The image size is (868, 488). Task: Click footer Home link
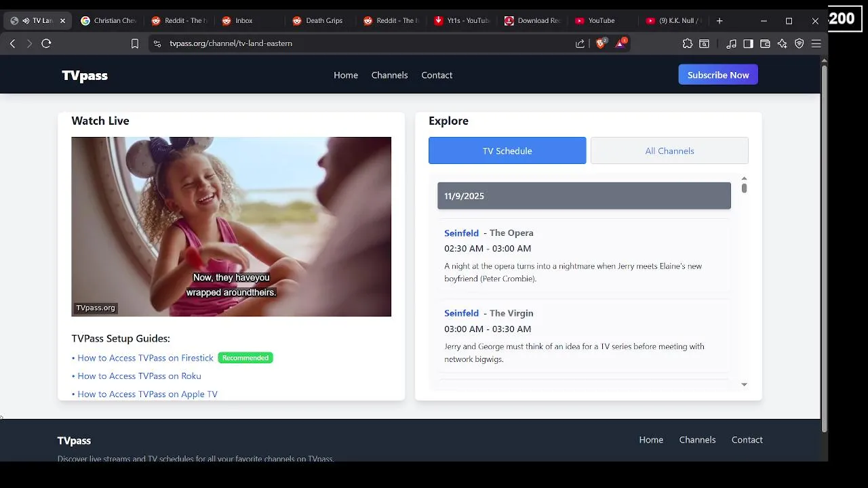tap(651, 440)
